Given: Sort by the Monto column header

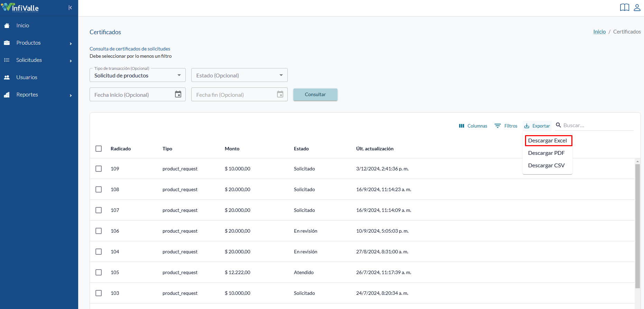Looking at the screenshot, I should (232, 149).
